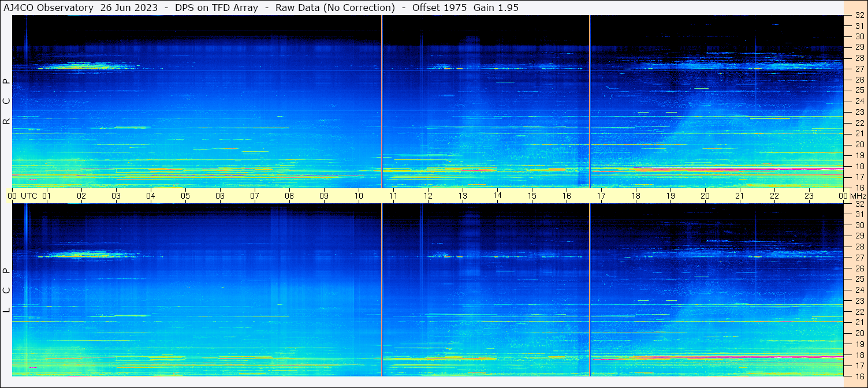Click the 29 MHz label of the LCP panel
868x388 pixels.
click(859, 236)
